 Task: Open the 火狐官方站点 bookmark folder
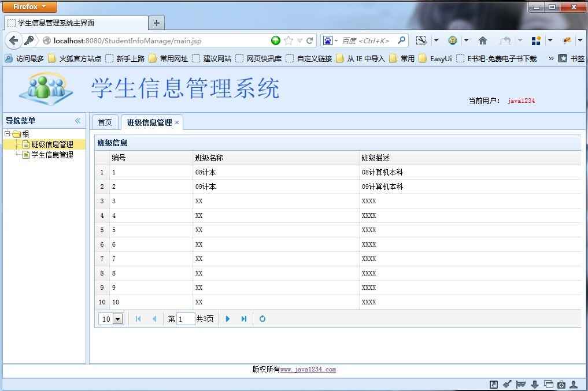click(x=75, y=58)
